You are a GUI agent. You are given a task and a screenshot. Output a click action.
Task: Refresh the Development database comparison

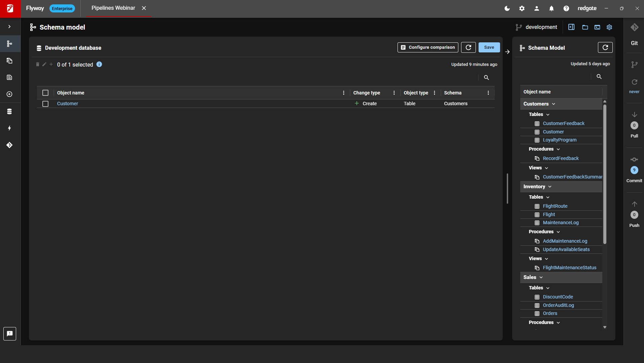(x=468, y=47)
